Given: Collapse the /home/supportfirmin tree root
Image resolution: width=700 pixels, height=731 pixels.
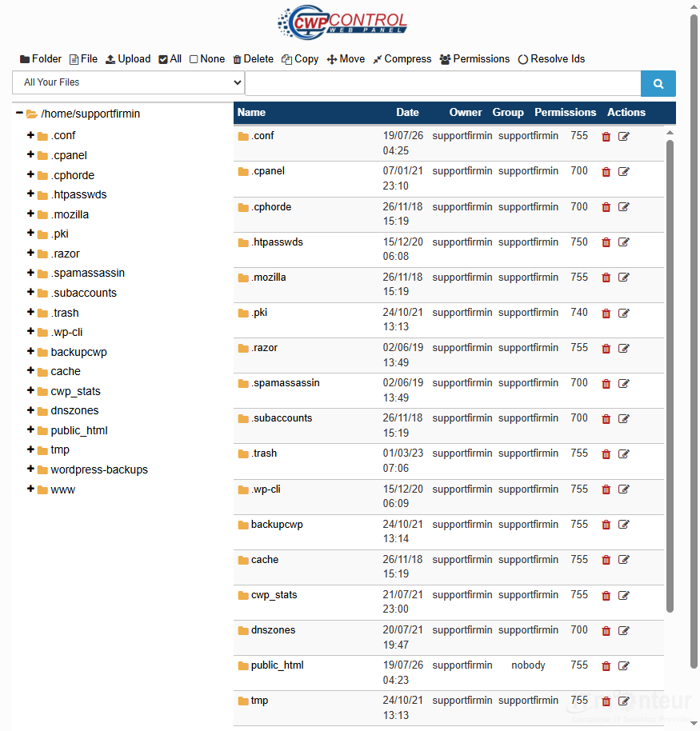Looking at the screenshot, I should [x=19, y=113].
